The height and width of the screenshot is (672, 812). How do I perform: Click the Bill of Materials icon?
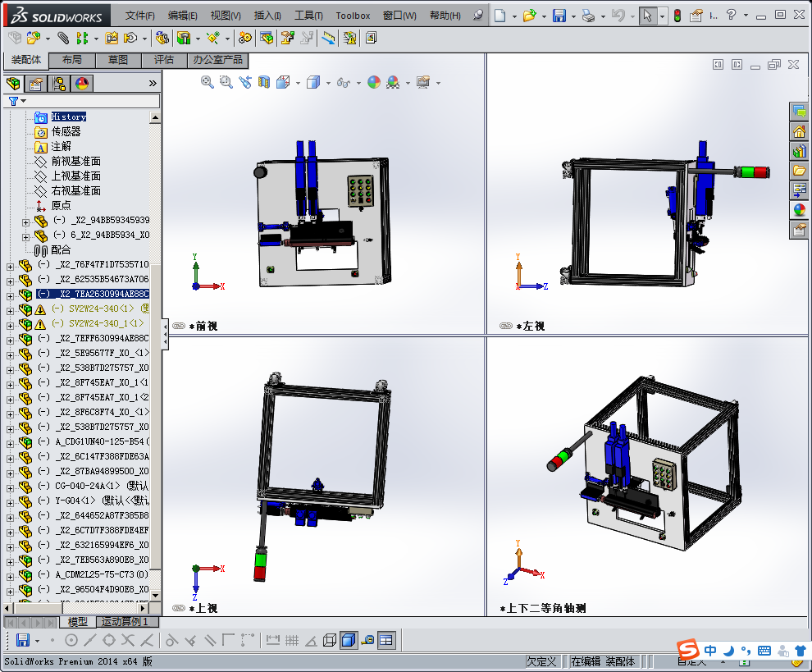pos(267,38)
